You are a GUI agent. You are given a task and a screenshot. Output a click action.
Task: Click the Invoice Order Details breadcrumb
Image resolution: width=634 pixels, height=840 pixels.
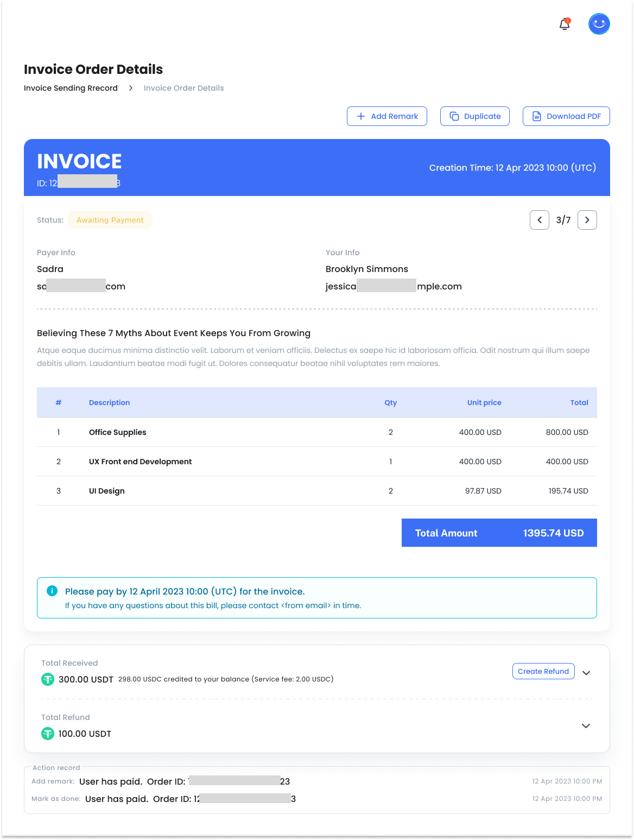click(x=183, y=88)
